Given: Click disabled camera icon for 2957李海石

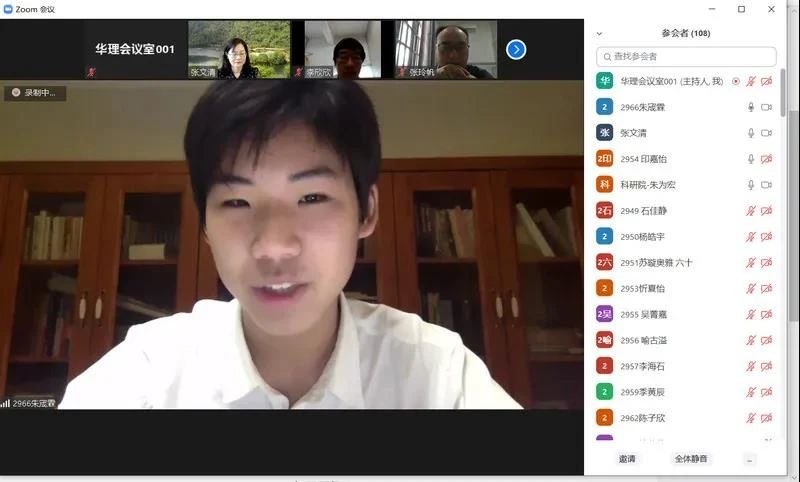Looking at the screenshot, I should (x=766, y=366).
